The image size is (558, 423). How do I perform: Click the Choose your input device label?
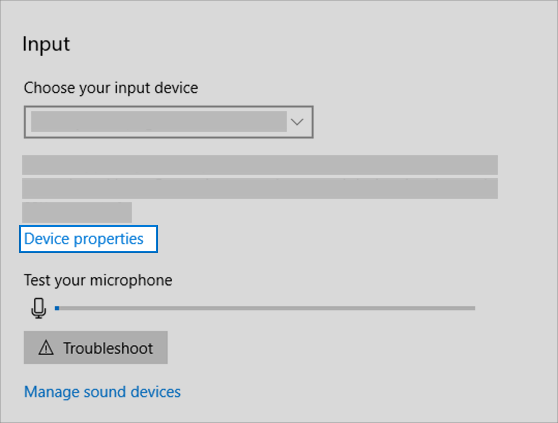point(111,88)
